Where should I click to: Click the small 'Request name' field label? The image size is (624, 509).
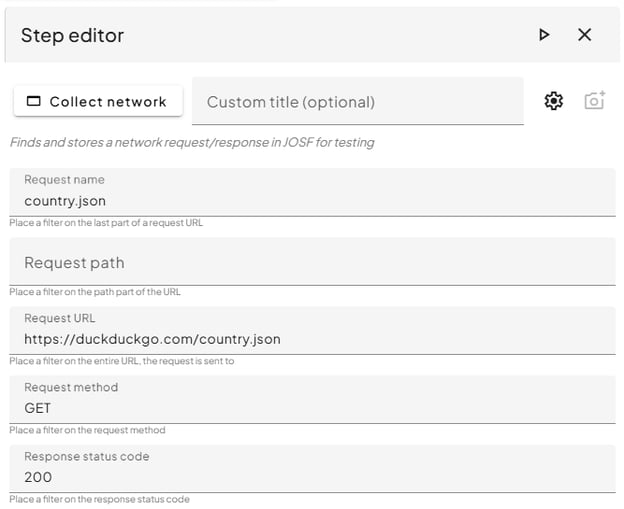point(64,180)
